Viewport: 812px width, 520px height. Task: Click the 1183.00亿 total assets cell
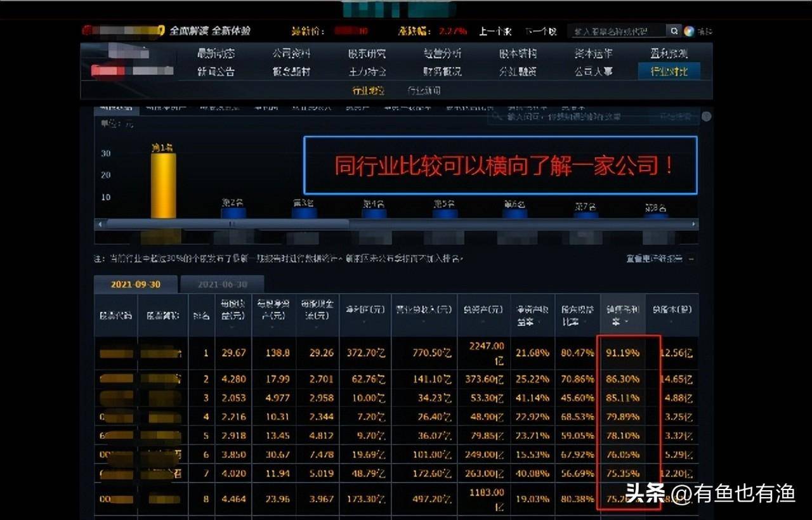tap(486, 498)
